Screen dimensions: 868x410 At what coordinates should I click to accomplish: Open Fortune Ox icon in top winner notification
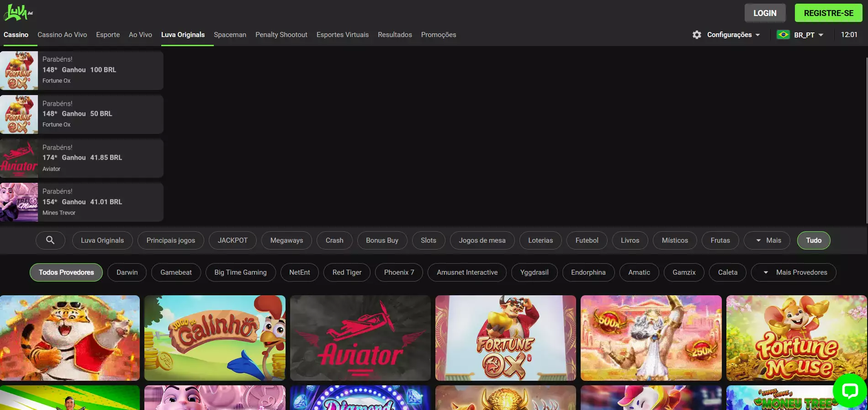coord(19,70)
